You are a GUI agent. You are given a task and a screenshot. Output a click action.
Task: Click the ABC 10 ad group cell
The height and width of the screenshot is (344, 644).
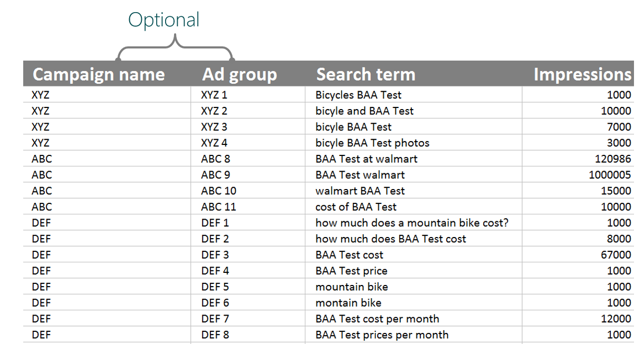point(218,191)
